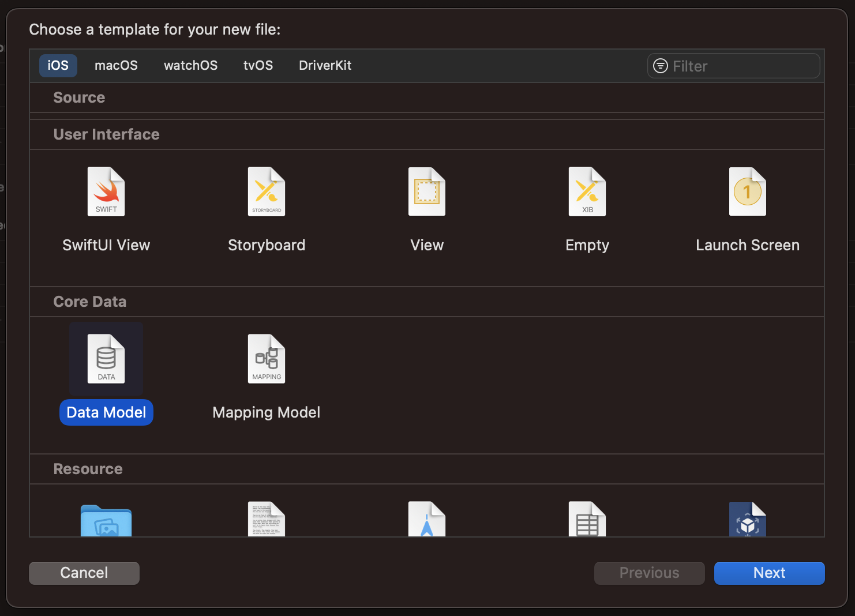Switch to the macOS platform tab
Viewport: 855px width, 616px height.
point(116,65)
